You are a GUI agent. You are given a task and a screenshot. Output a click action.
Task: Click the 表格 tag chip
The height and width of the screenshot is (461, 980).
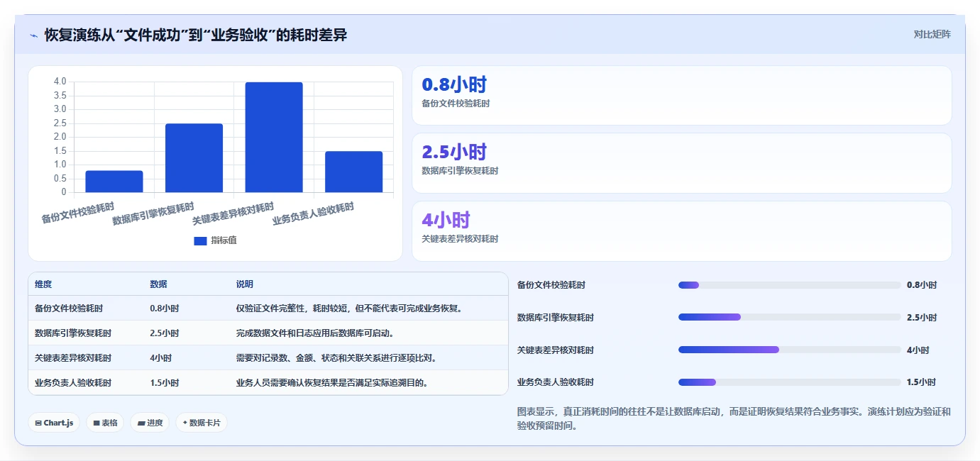[x=105, y=423]
